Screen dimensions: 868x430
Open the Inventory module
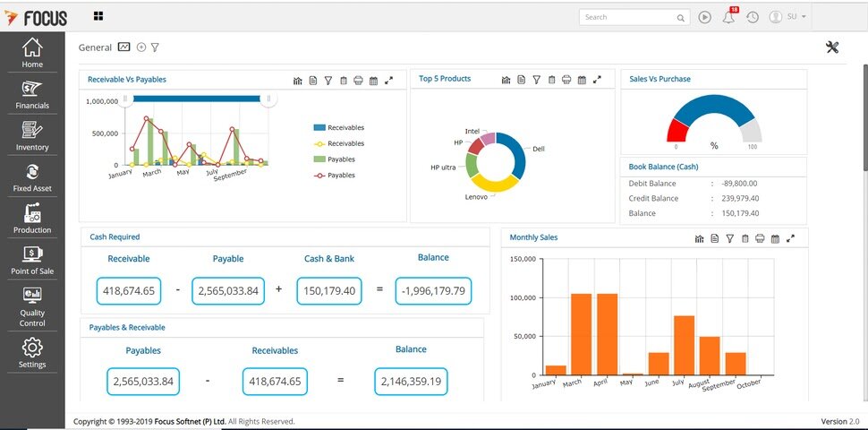click(32, 136)
